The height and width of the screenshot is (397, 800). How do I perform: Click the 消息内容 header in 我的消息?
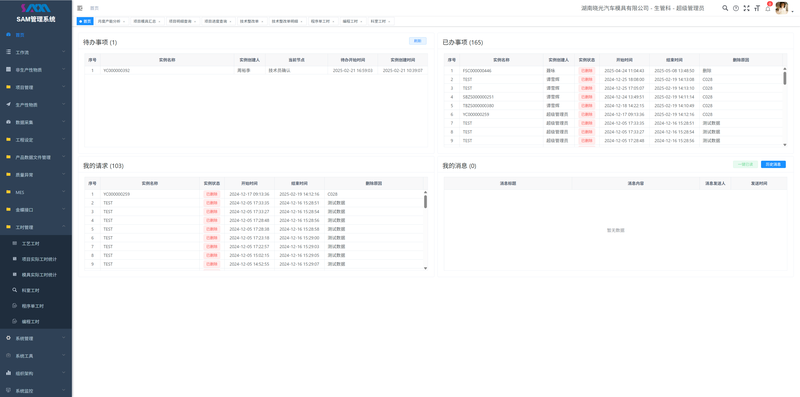[635, 183]
